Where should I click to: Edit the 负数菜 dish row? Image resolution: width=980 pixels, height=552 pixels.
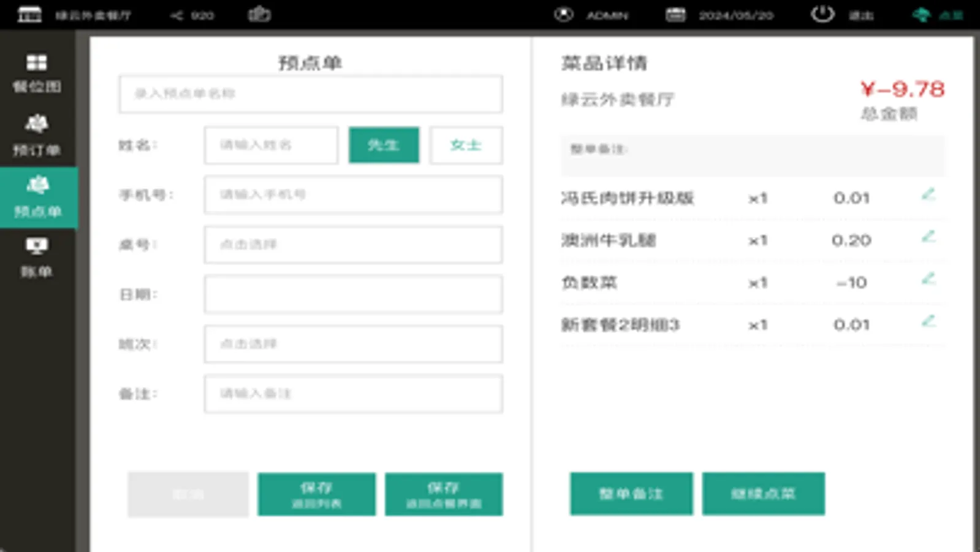929,279
